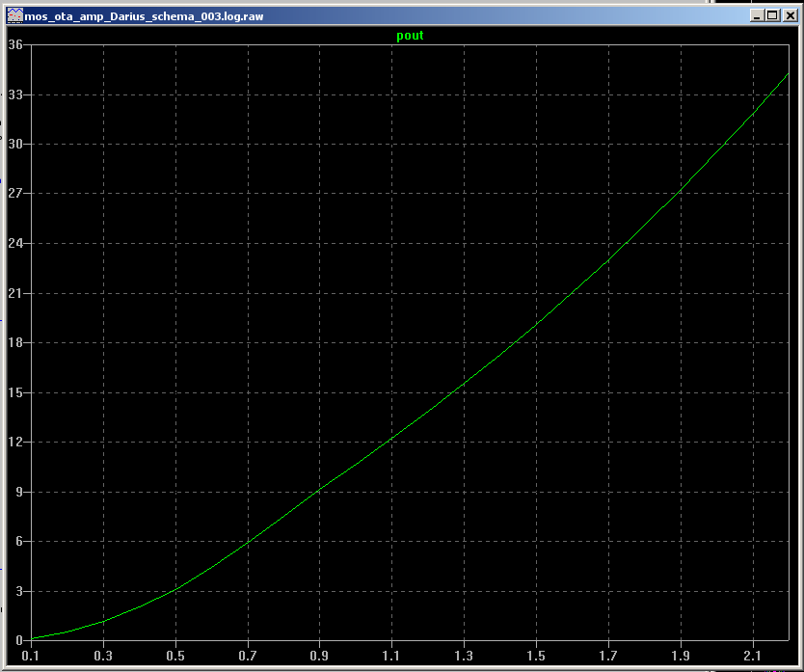This screenshot has width=804, height=672.
Task: Click the 'pout' trace label
Action: click(411, 36)
